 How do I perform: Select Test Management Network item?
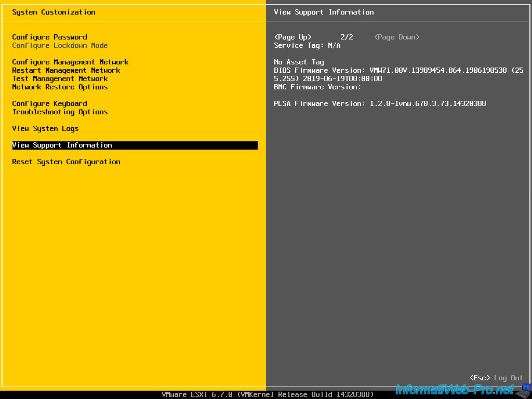tap(60, 79)
